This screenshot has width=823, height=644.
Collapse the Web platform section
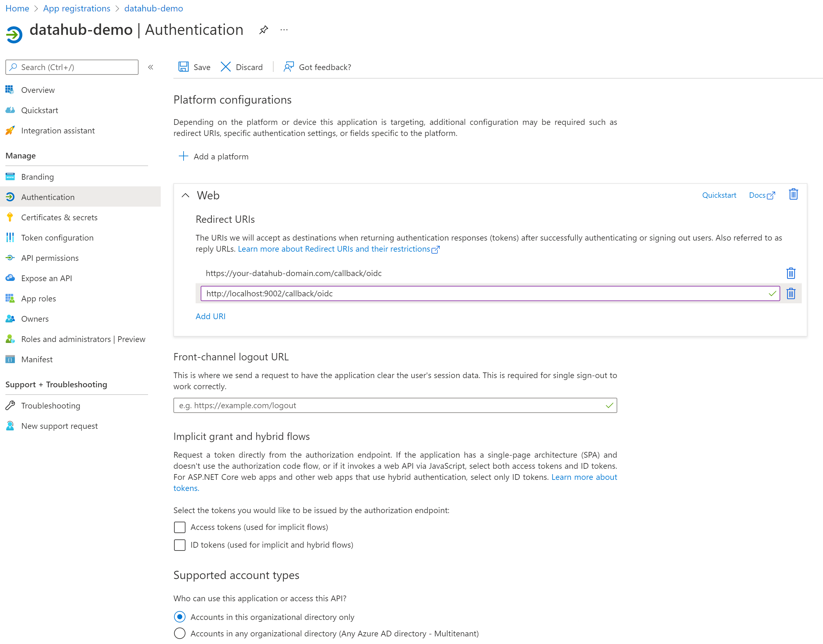185,196
